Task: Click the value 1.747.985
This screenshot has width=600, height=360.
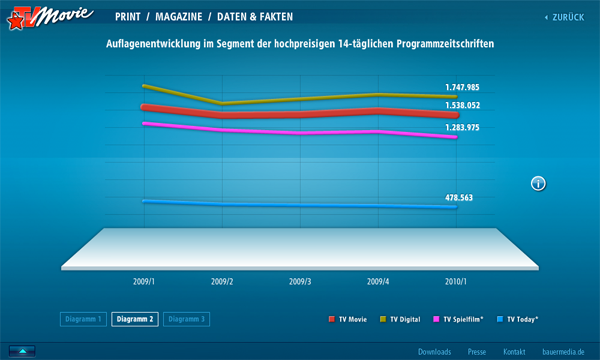Action: (x=462, y=87)
